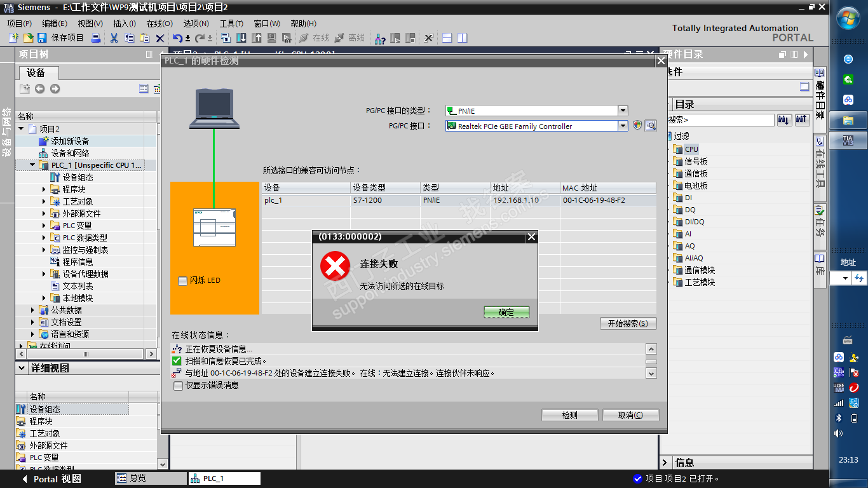Viewport: 868px width, 488px height.
Task: Click the Accessible devices icon
Action: (x=379, y=38)
